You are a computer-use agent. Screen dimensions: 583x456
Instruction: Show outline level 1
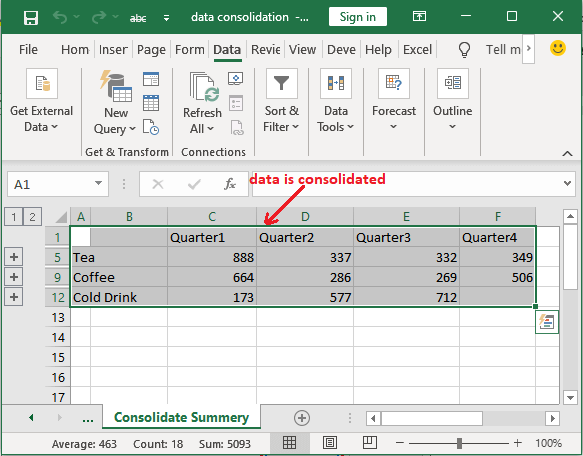14,216
